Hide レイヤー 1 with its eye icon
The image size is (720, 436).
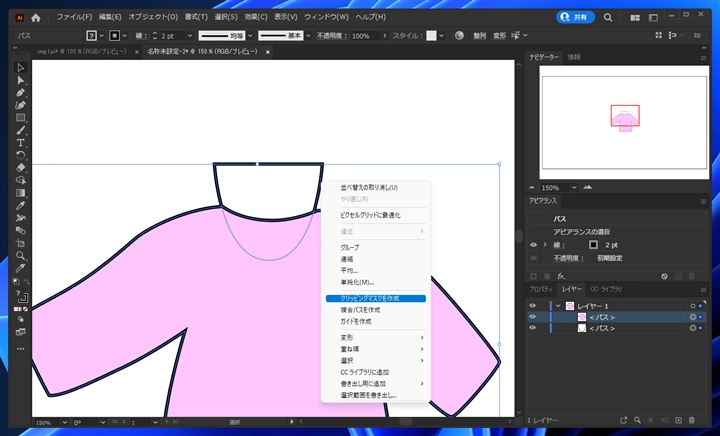tap(533, 306)
